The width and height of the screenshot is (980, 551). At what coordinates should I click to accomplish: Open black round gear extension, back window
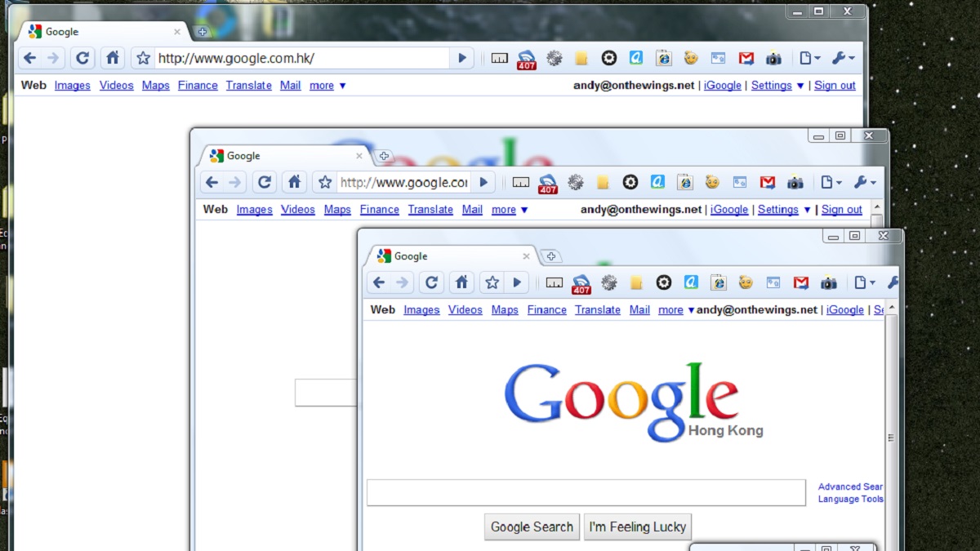pyautogui.click(x=608, y=58)
